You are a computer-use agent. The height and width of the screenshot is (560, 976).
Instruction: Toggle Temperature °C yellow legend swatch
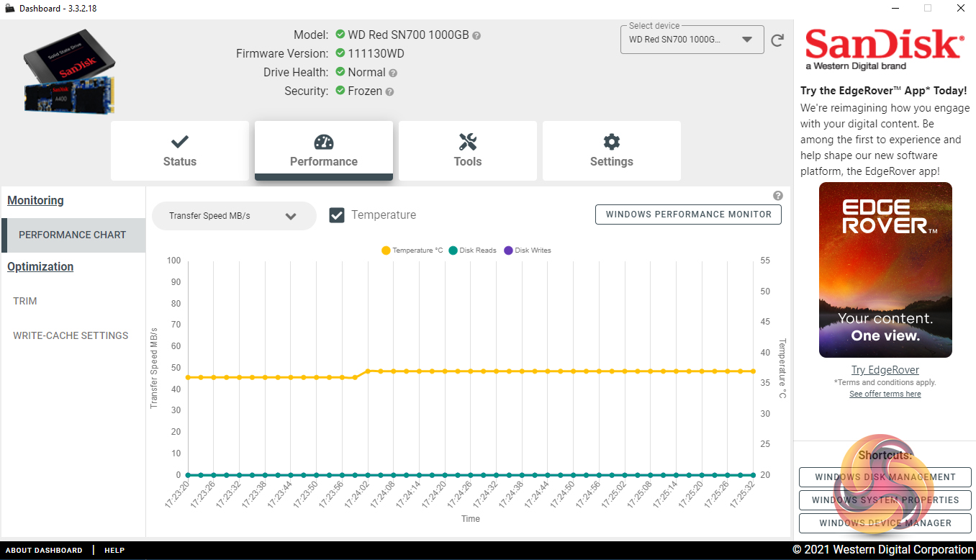[x=387, y=250]
